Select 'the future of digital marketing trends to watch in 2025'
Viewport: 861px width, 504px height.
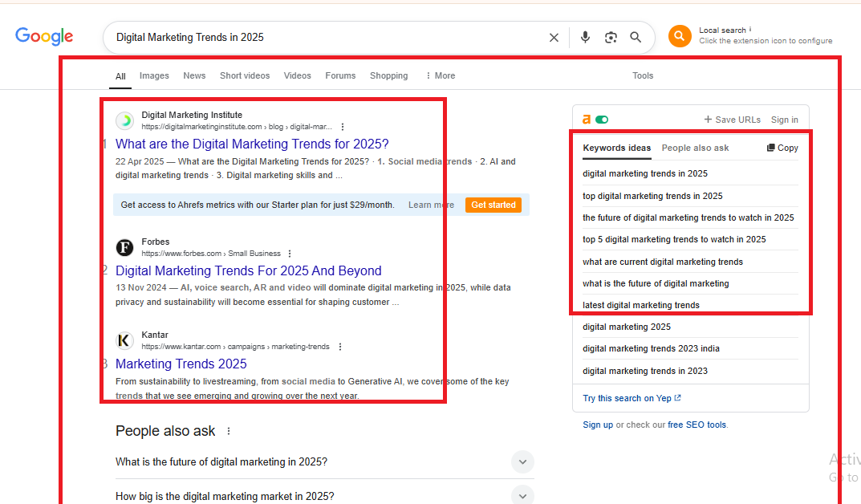click(688, 217)
